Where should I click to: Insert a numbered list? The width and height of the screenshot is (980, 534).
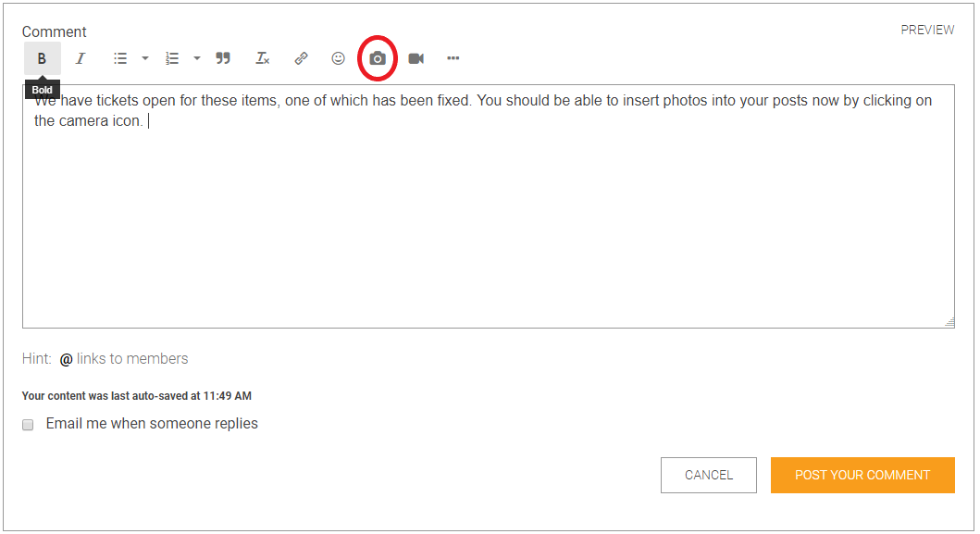tap(172, 58)
